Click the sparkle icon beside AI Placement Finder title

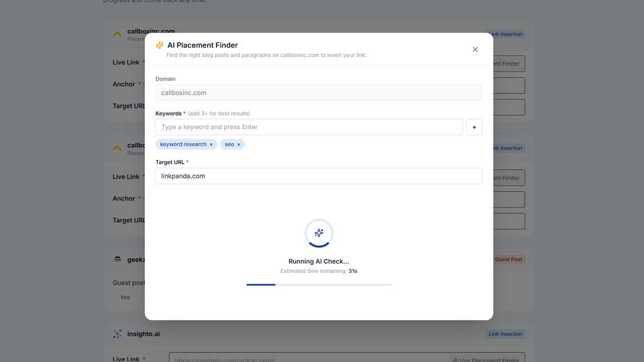tap(159, 45)
